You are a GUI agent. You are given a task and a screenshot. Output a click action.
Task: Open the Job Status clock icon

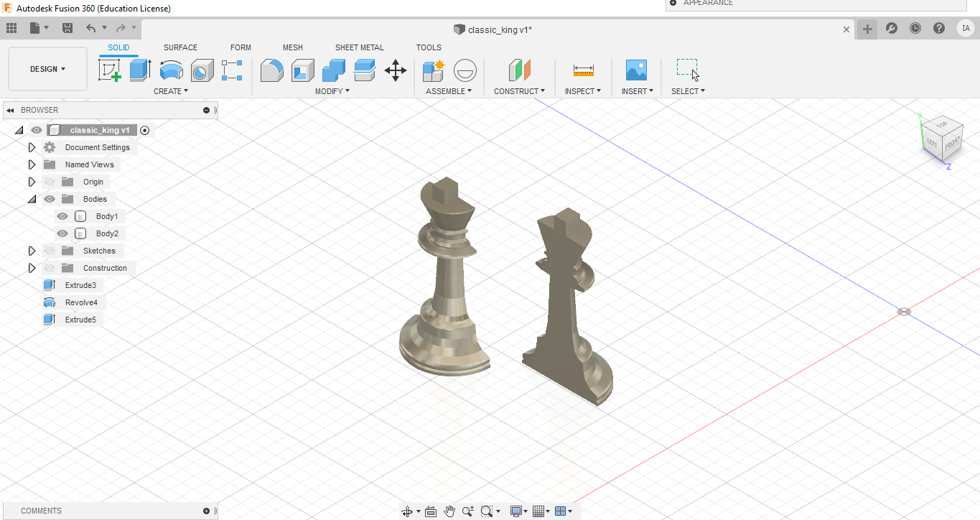[x=915, y=28]
